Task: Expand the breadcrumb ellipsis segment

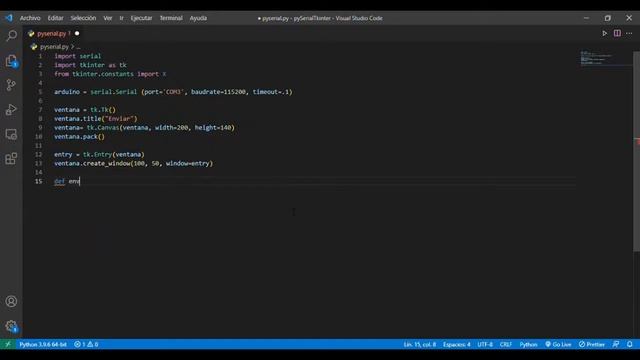Action: [78, 47]
